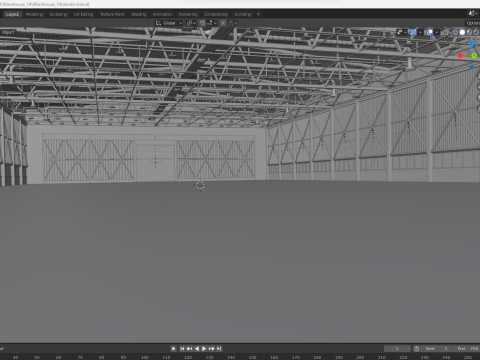Expand the overlays options dropdown arrow
Screen dimensions: 480x360
(x=437, y=32)
